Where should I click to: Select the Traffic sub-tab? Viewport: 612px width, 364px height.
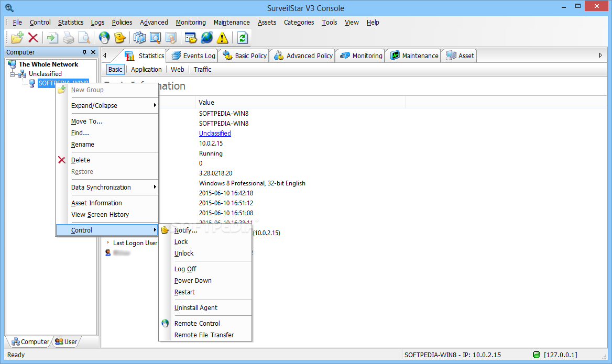tap(202, 70)
